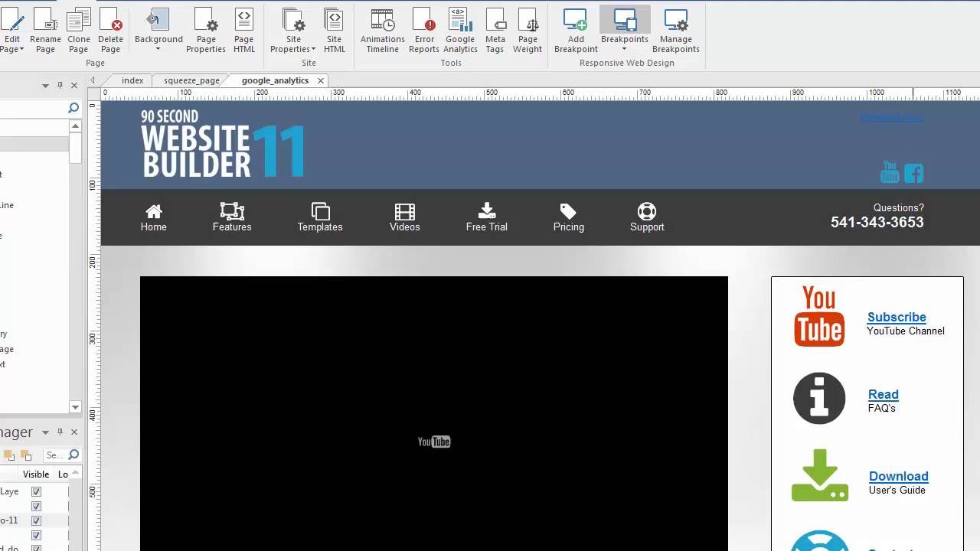Open Manage Breakpoints

click(x=676, y=31)
